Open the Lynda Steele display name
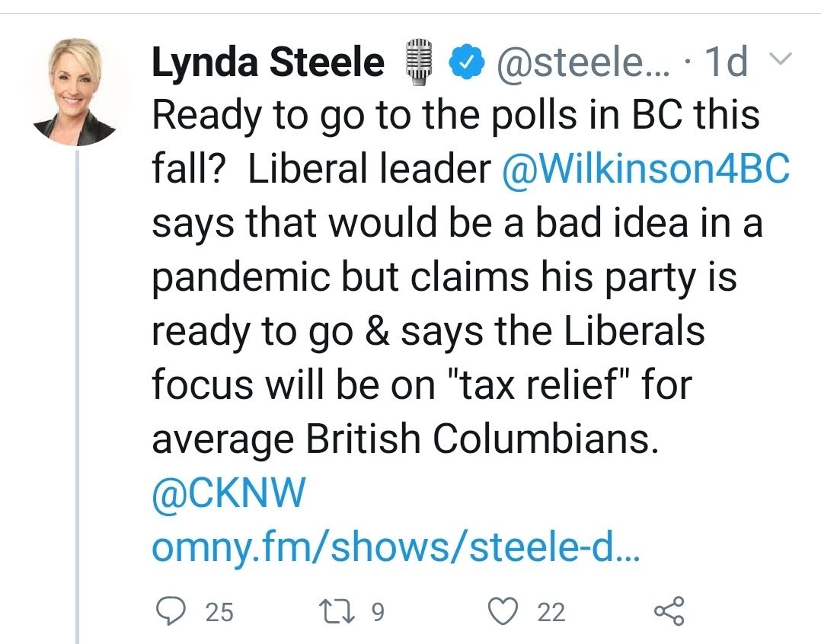 pyautogui.click(x=268, y=62)
